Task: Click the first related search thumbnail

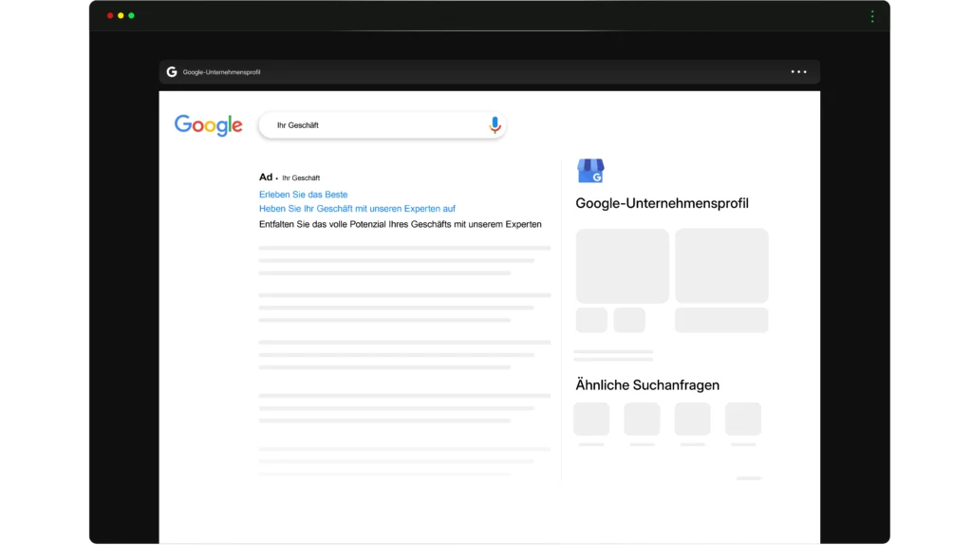Action: [x=590, y=419]
